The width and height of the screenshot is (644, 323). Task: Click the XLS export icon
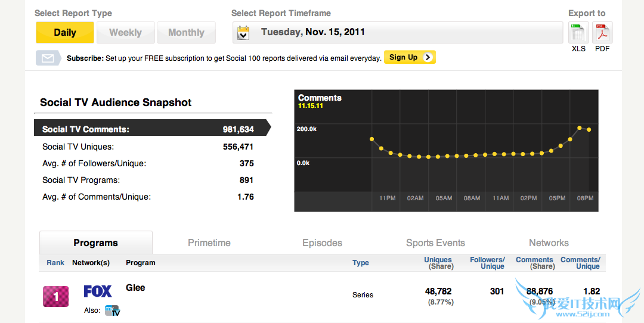point(578,32)
